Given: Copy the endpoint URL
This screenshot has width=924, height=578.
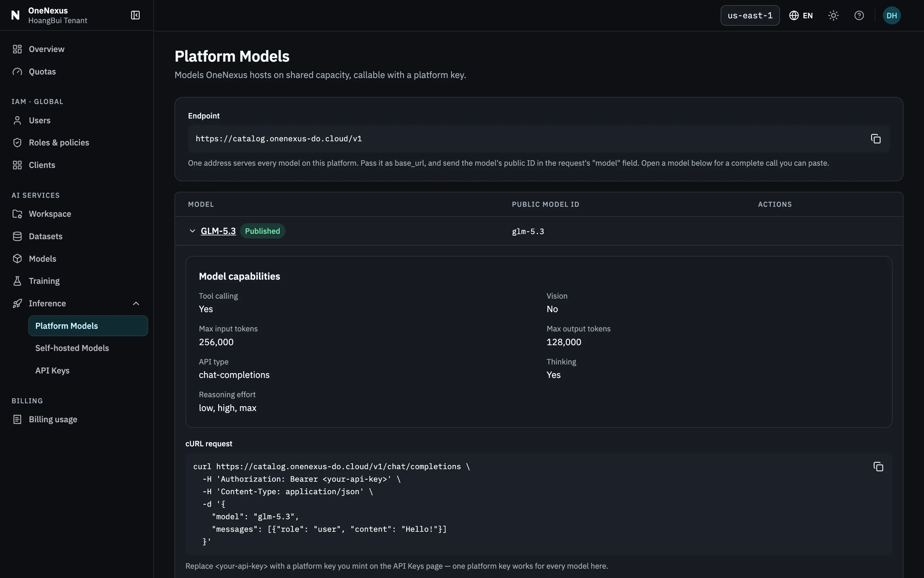Looking at the screenshot, I should pyautogui.click(x=876, y=139).
